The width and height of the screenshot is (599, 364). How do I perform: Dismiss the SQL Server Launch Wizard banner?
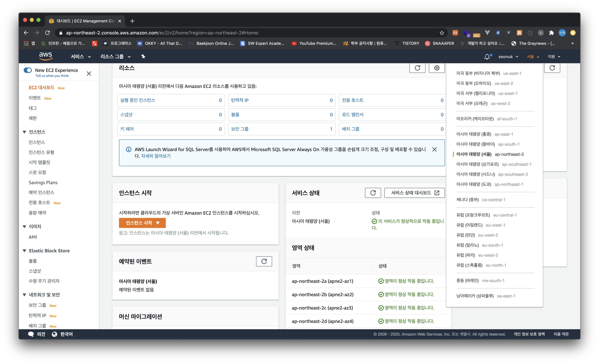tap(434, 149)
